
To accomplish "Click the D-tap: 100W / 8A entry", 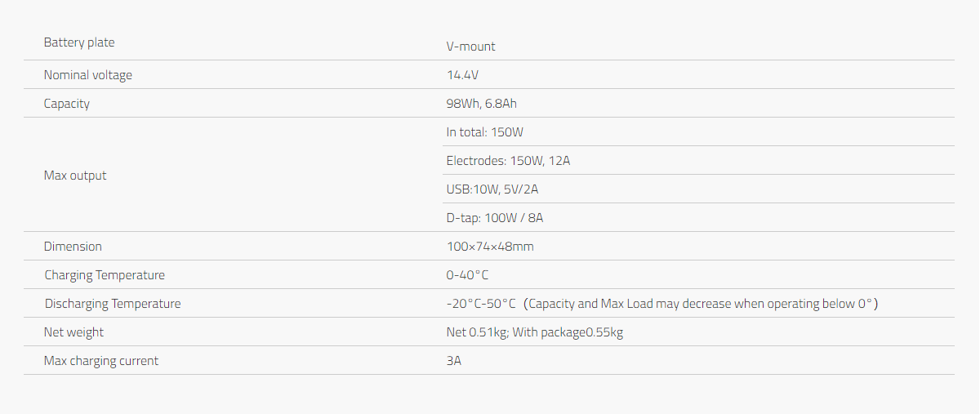I will [495, 218].
